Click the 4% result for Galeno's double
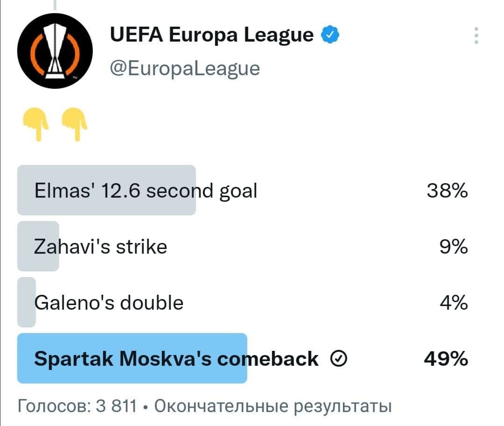Viewport: 504px width, 426px height. pyautogui.click(x=453, y=303)
